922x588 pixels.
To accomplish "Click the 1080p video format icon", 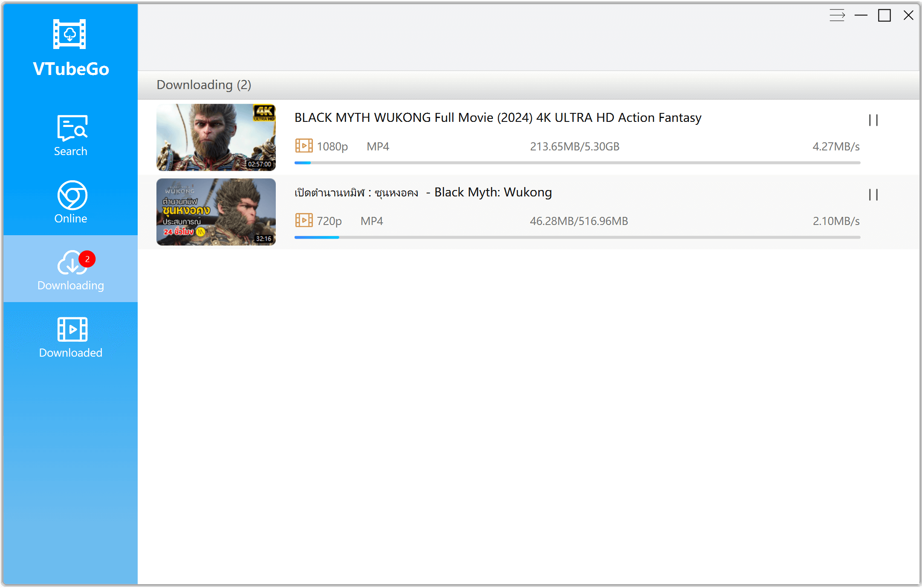I will point(303,145).
